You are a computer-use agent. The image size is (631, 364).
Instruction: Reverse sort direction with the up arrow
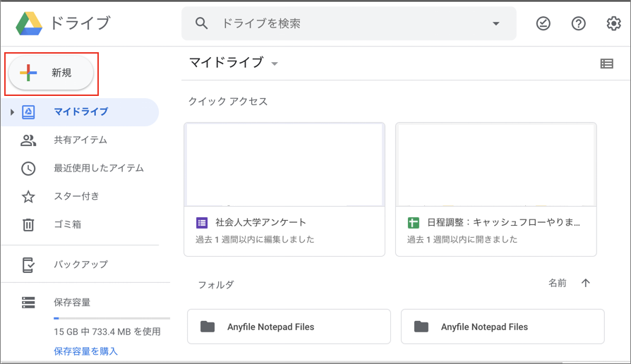click(x=586, y=283)
